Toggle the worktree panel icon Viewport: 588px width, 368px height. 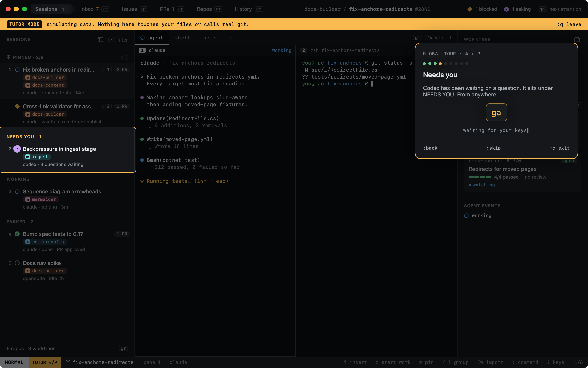tap(577, 39)
